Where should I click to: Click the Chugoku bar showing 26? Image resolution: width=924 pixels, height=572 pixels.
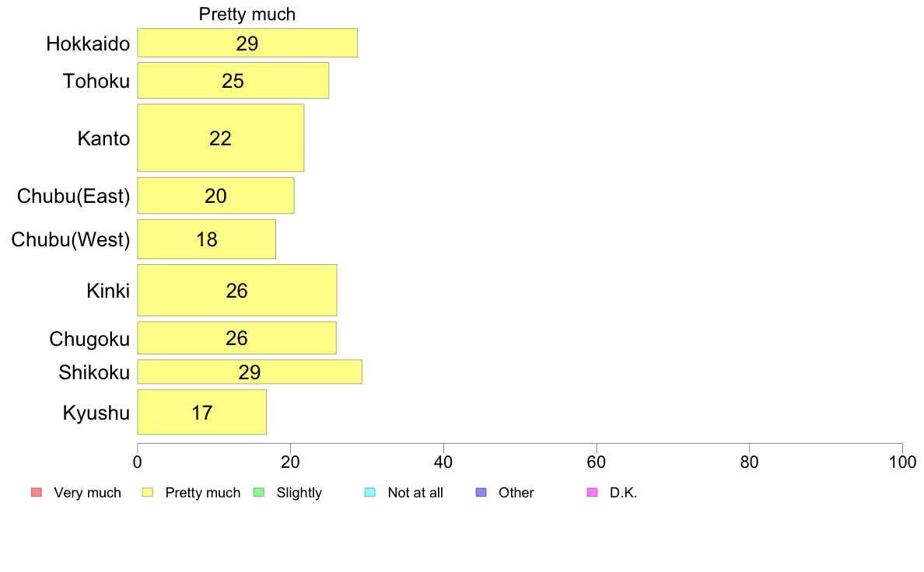point(237,338)
